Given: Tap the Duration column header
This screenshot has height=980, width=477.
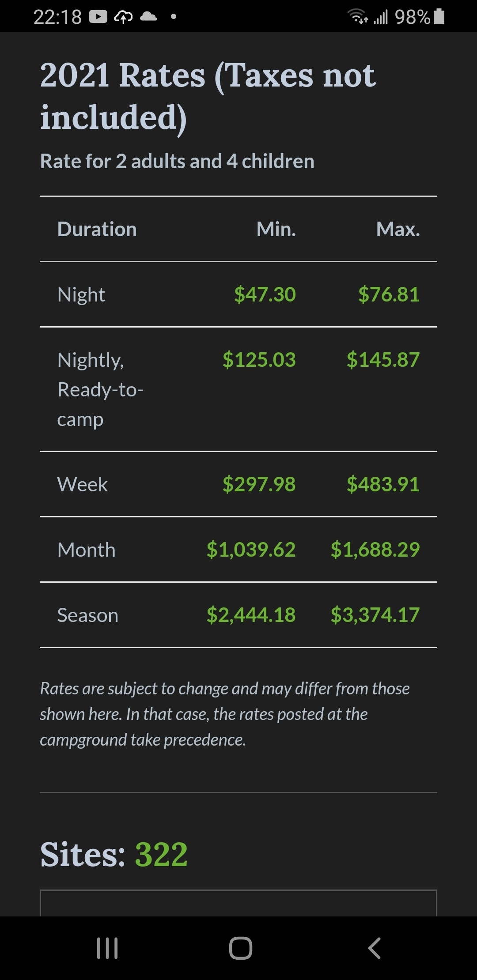Looking at the screenshot, I should tap(97, 229).
